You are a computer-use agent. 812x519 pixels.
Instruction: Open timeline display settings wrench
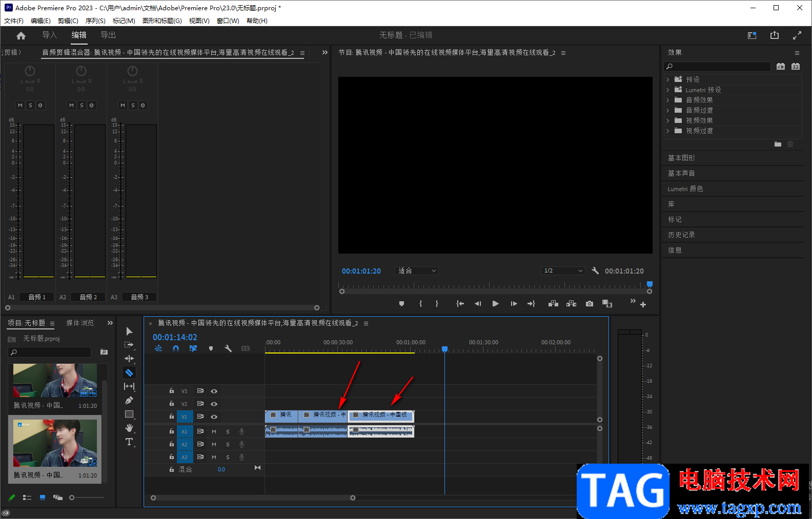click(x=228, y=348)
